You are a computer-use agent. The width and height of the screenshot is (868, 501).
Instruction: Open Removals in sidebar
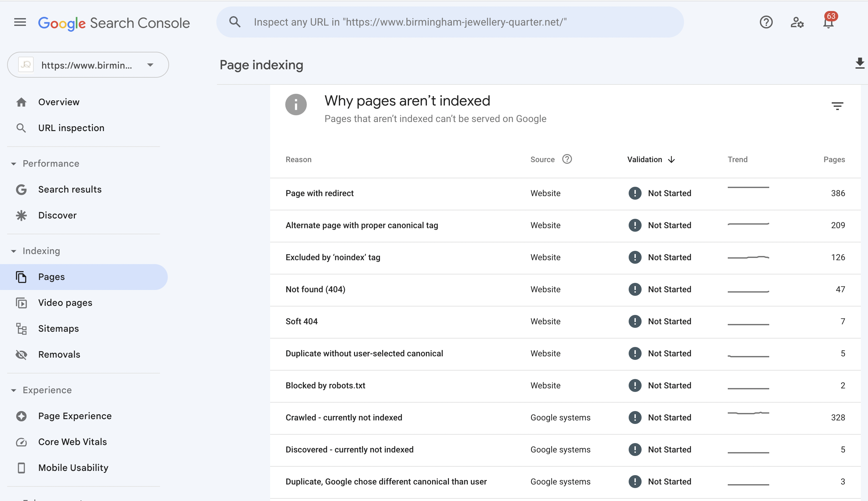(84, 354)
